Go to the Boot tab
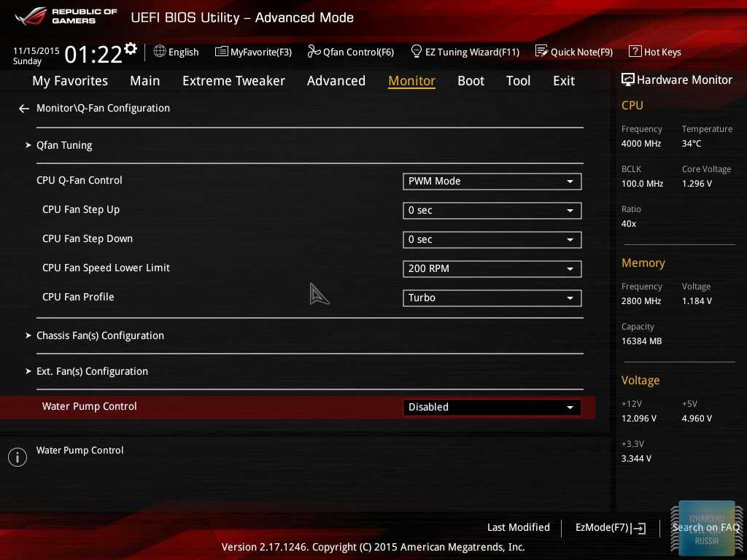Viewport: 747px width, 560px height. pos(471,81)
